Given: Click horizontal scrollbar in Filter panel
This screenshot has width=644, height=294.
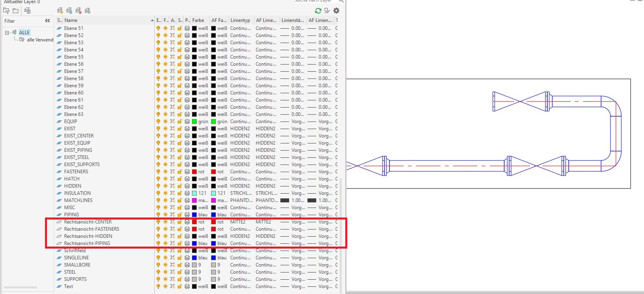Looking at the screenshot, I should [x=20, y=287].
